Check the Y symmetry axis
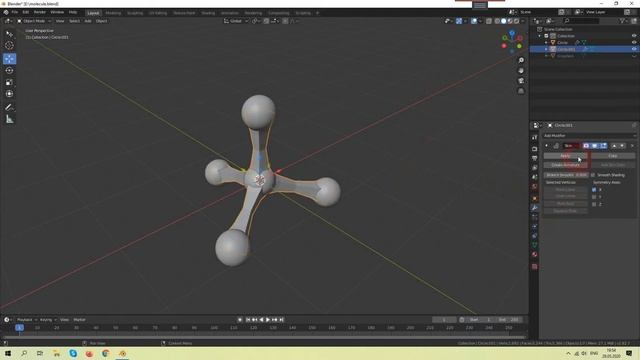Screen dimensions: 640x360 click(594, 197)
